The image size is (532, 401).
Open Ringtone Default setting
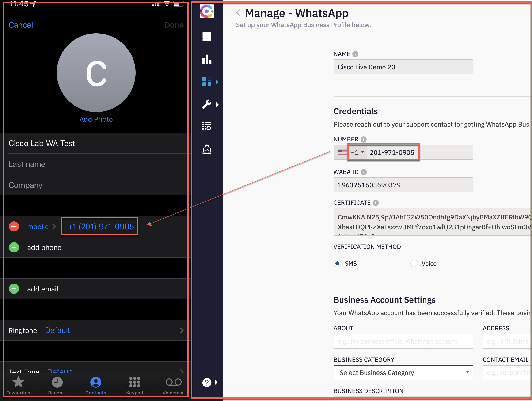[x=96, y=330]
